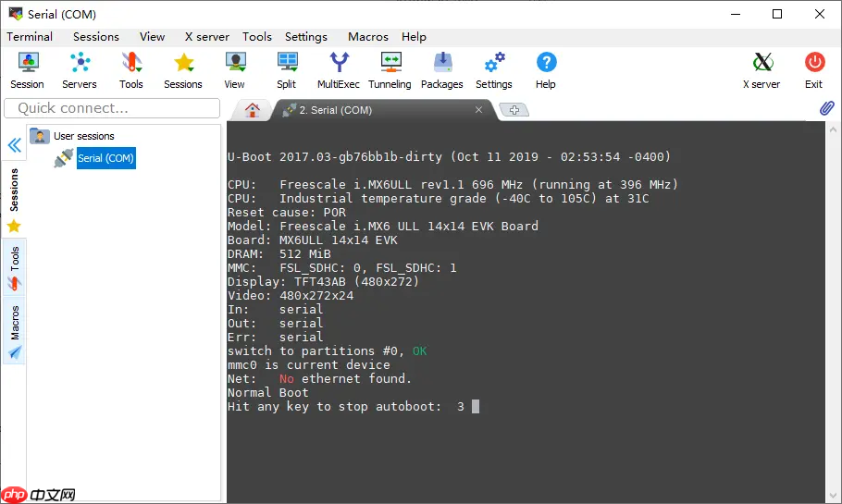Open a new tab with plus button
The width and height of the screenshot is (842, 504).
(514, 110)
